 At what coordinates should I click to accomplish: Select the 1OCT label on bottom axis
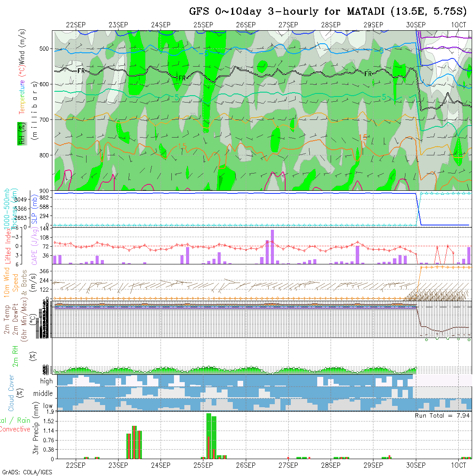pos(458,465)
